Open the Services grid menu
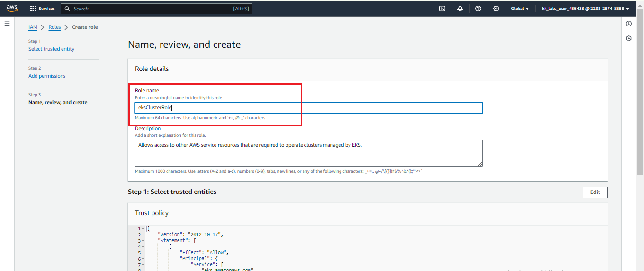 (x=42, y=9)
